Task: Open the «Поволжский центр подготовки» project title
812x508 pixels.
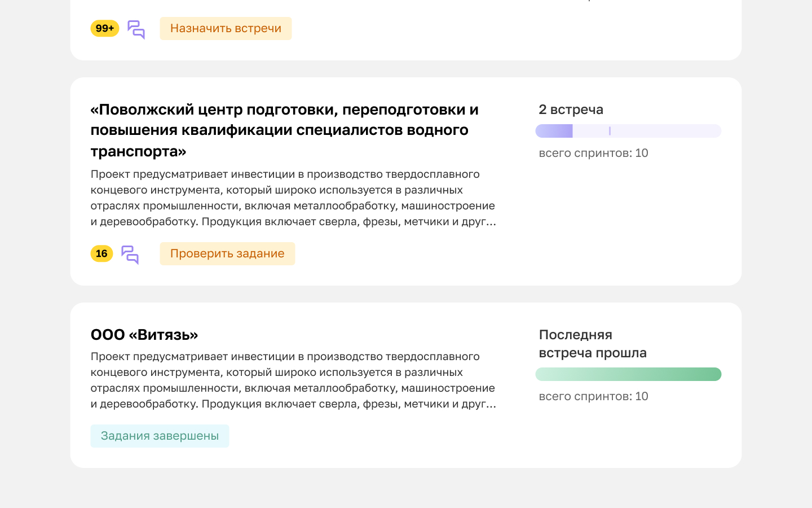Action: (285, 130)
